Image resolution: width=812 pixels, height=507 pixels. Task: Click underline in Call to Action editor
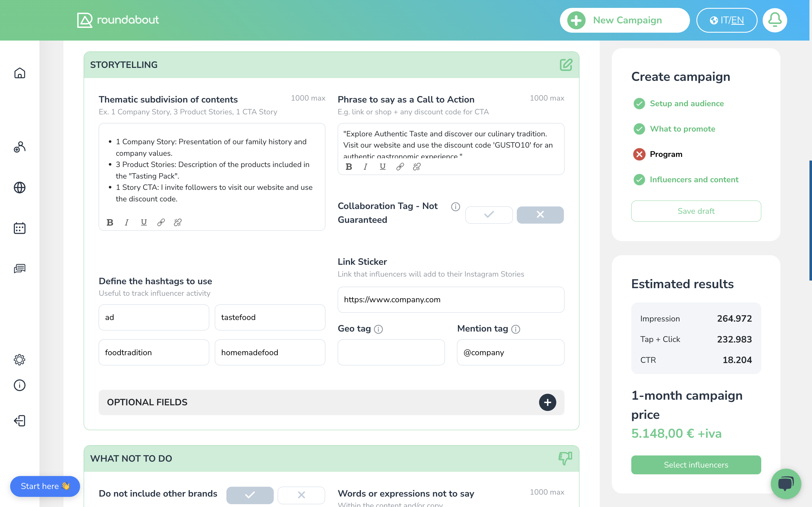coord(383,167)
